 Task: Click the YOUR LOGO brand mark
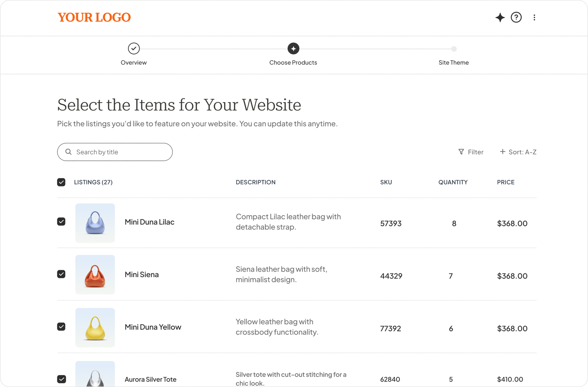[94, 17]
